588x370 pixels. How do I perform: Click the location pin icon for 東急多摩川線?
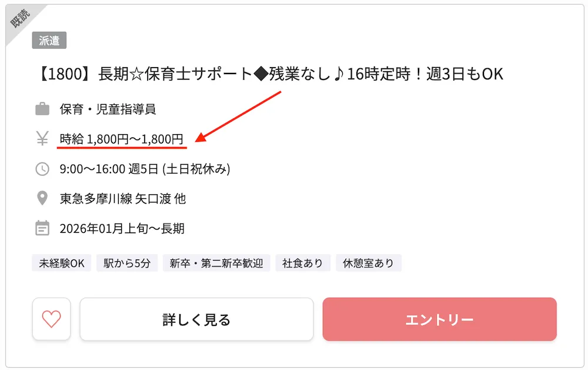pos(41,198)
